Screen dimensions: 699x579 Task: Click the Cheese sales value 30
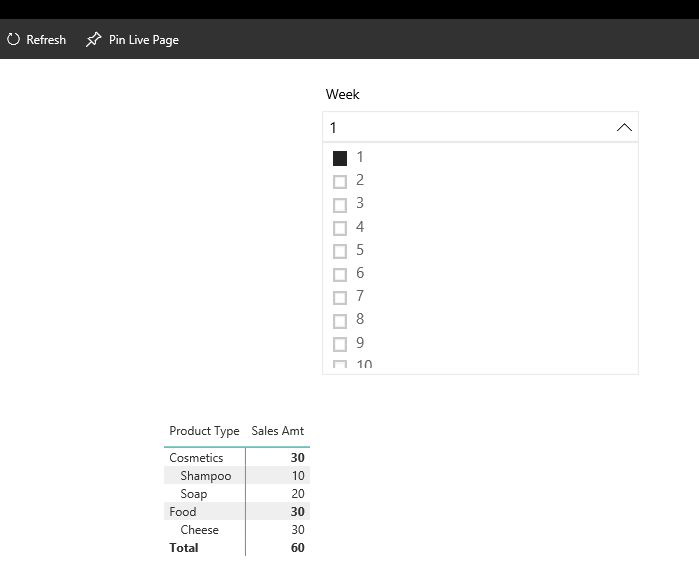[x=298, y=530]
